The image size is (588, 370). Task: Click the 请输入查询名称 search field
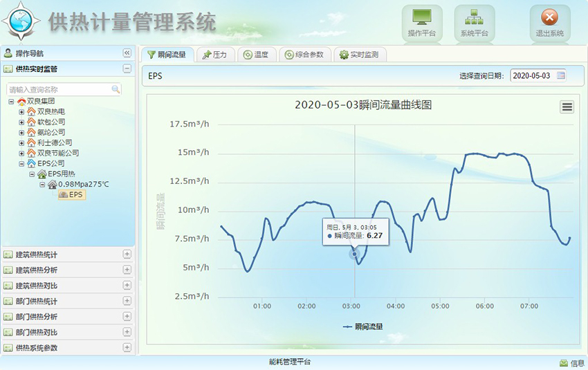pyautogui.click(x=59, y=89)
